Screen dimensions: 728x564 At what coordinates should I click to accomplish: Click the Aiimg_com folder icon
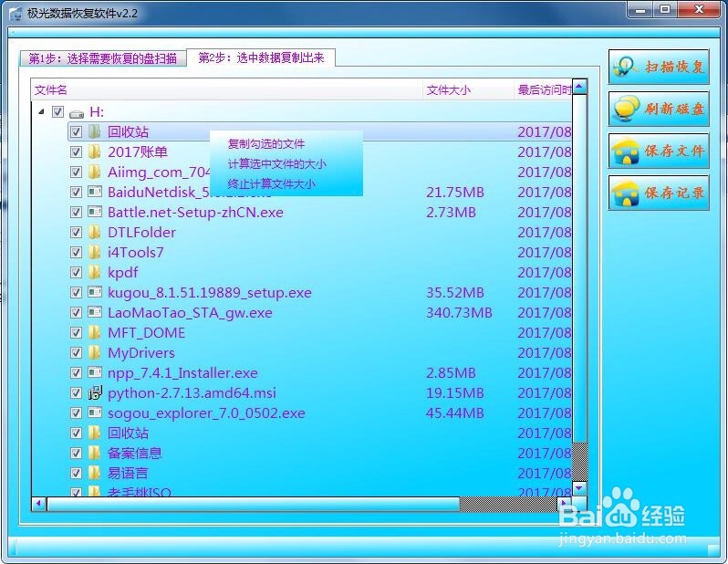(x=94, y=172)
